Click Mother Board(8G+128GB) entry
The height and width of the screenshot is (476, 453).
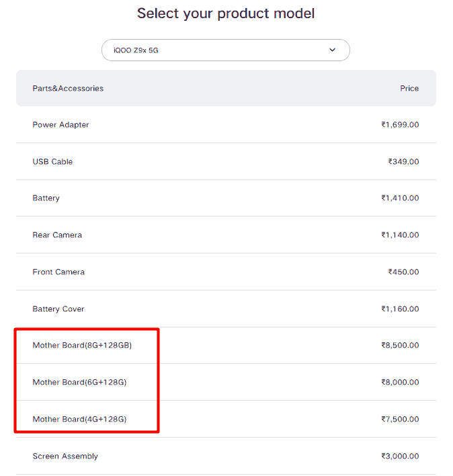(x=82, y=346)
